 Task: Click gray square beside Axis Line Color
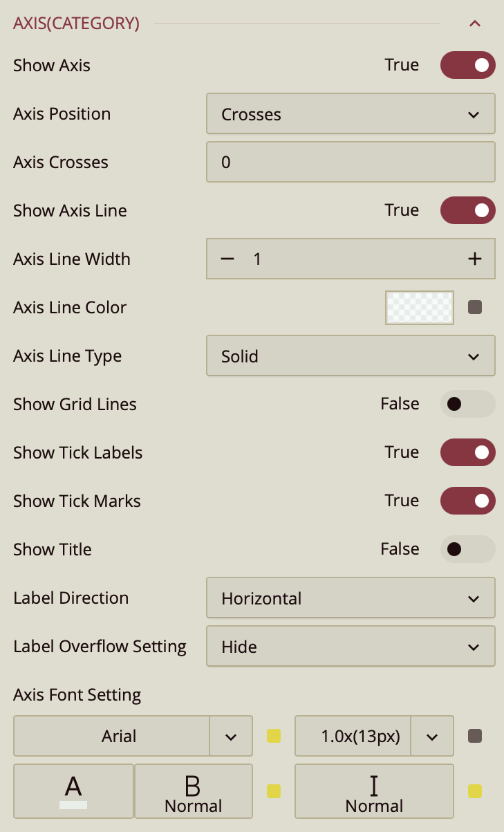click(x=475, y=308)
